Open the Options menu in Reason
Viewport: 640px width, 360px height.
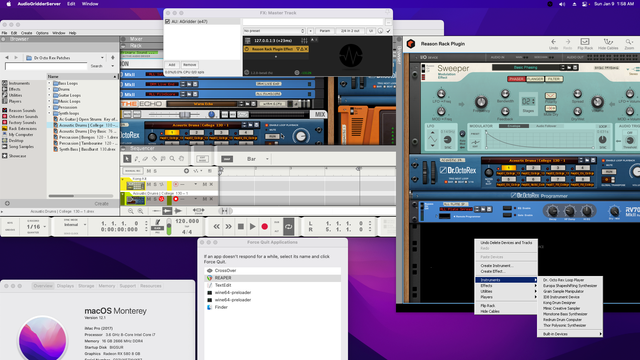pyautogui.click(x=42, y=33)
